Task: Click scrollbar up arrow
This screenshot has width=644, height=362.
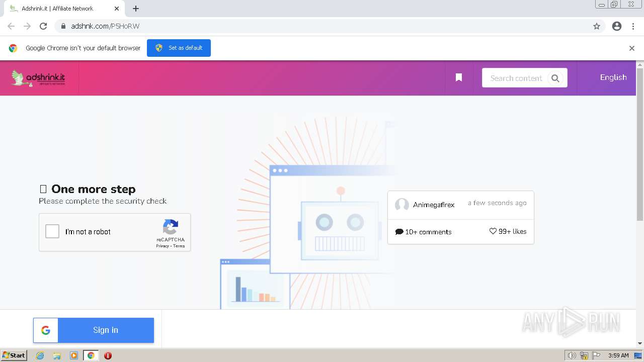Action: tap(640, 65)
